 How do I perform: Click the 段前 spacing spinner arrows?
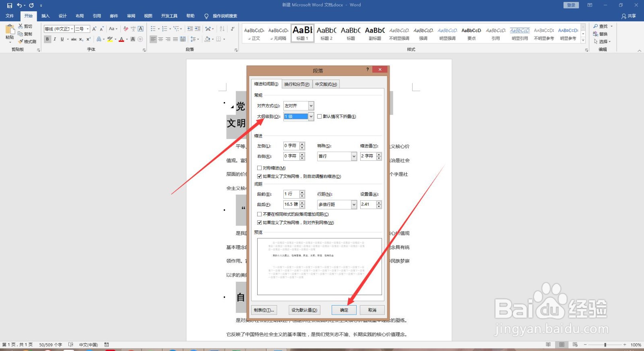[x=302, y=194]
